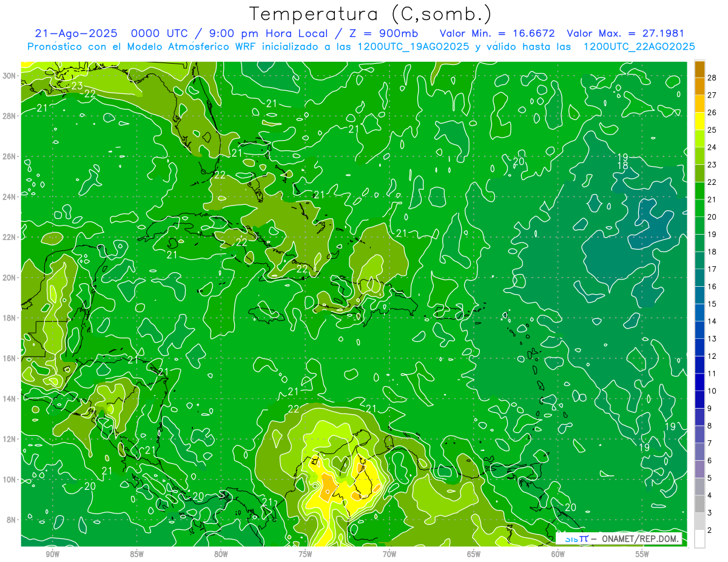This screenshot has width=728, height=562.
Task: Click the 24N latitude axis label
Action: tap(10, 196)
